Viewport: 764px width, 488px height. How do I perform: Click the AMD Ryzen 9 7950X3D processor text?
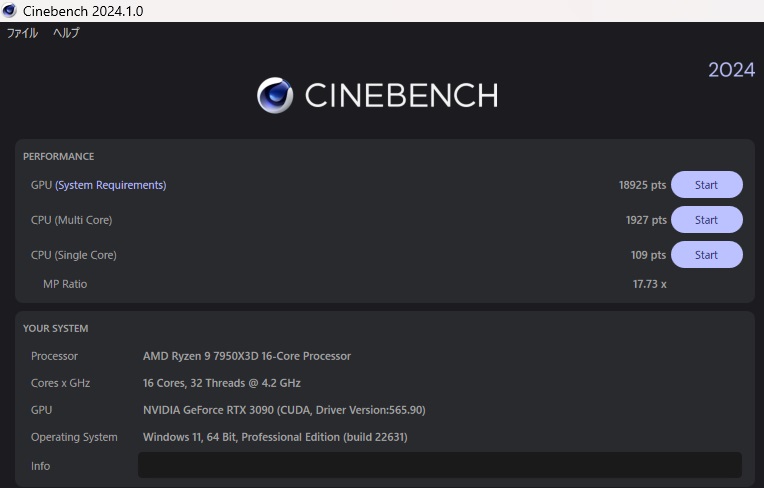(247, 356)
